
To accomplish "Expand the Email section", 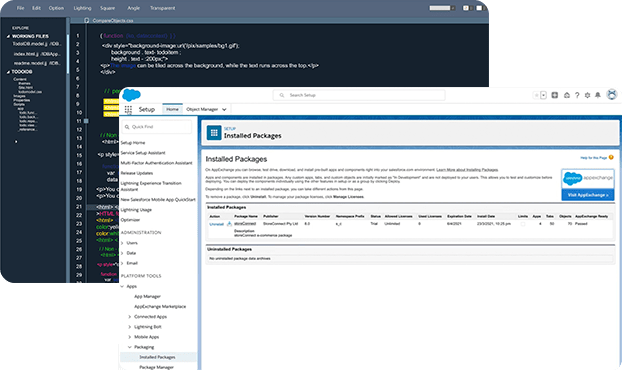I will (x=122, y=263).
